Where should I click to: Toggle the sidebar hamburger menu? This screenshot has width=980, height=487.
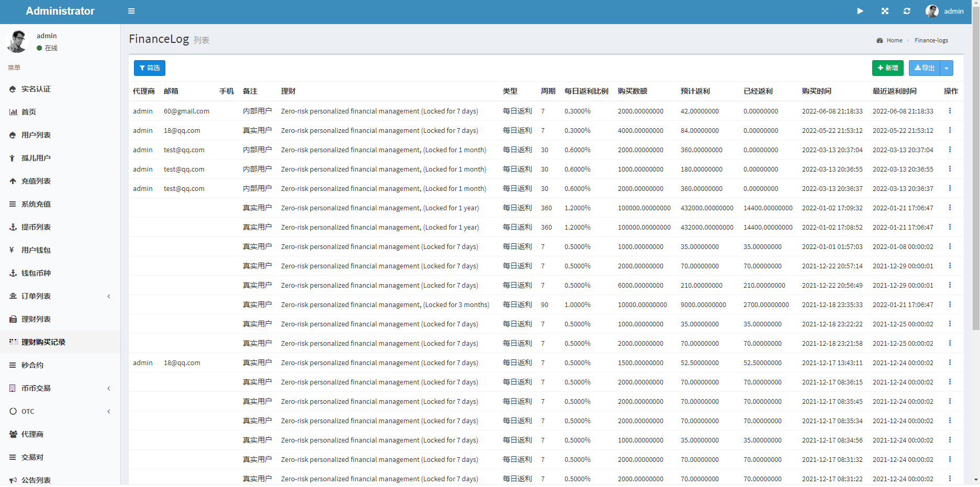pyautogui.click(x=131, y=11)
